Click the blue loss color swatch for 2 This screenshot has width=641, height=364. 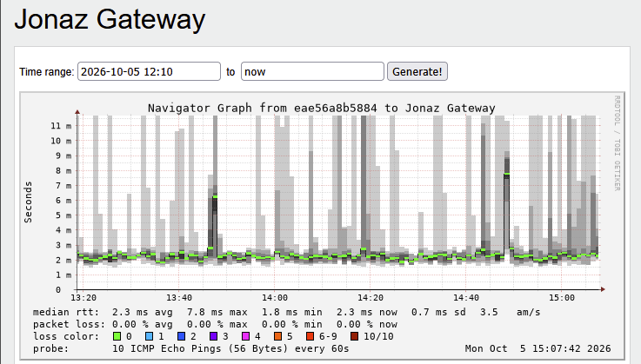click(182, 336)
